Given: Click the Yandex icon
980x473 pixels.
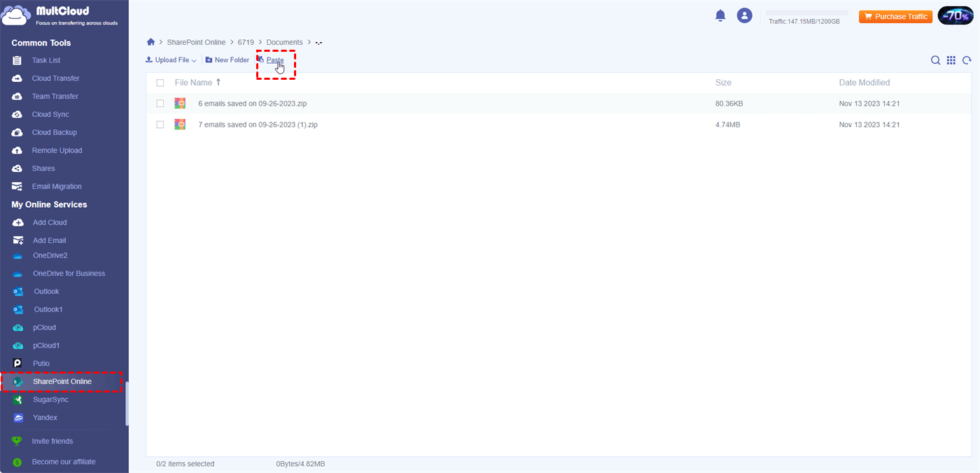Looking at the screenshot, I should (x=18, y=418).
